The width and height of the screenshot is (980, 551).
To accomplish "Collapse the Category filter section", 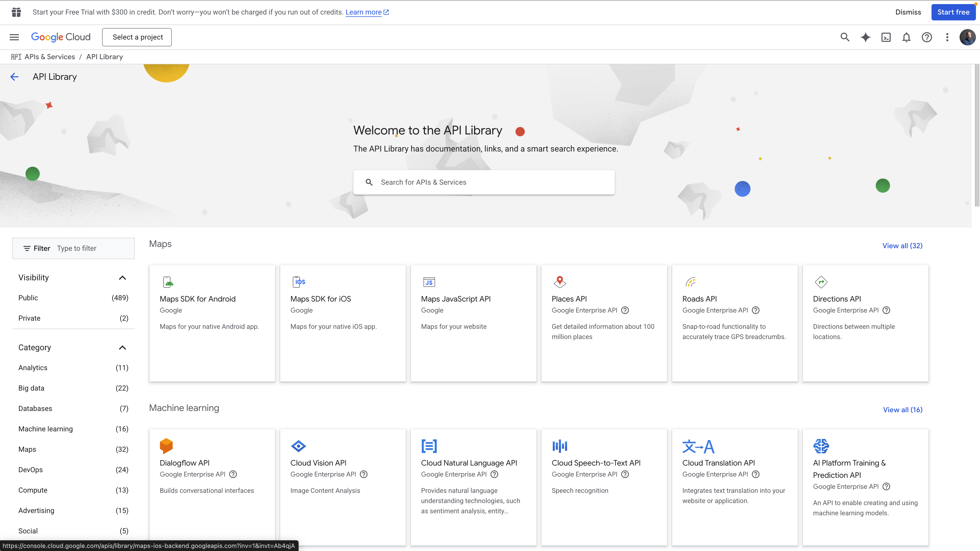I will (x=122, y=347).
